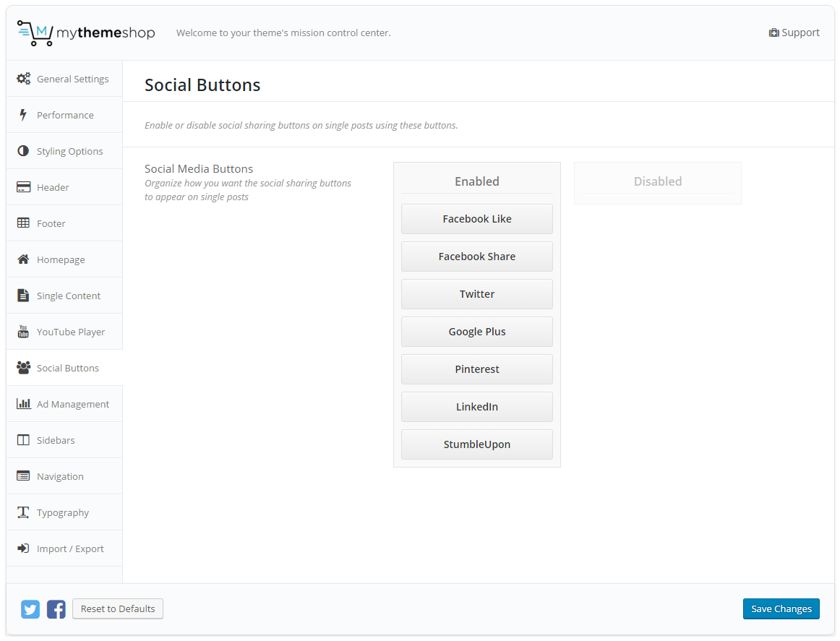
Task: Click the Typography letter icon
Action: point(23,512)
